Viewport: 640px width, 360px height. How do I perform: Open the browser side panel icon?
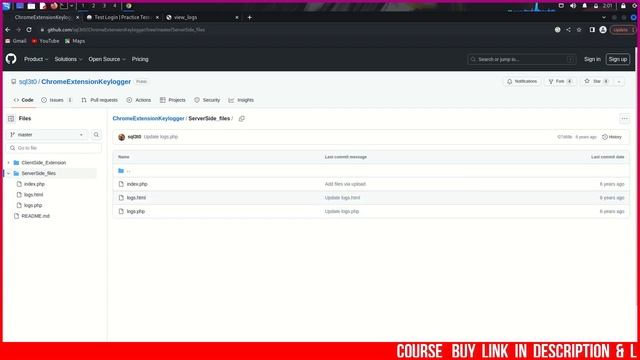tap(592, 30)
